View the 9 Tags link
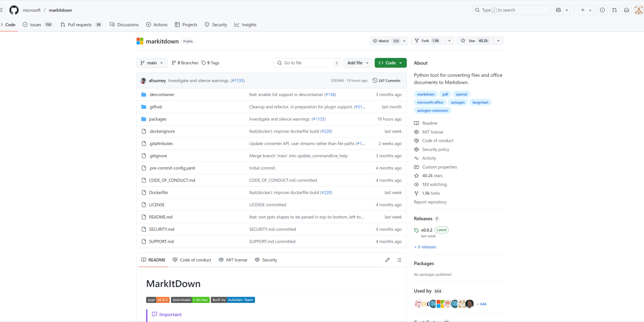Screen dimensions: 644x322 coord(210,63)
